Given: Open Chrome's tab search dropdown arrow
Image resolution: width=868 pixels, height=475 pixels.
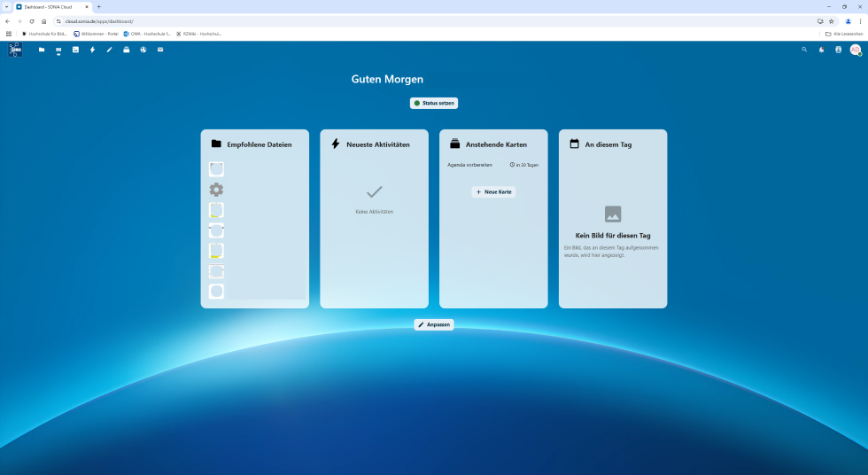Looking at the screenshot, I should pyautogui.click(x=7, y=6).
